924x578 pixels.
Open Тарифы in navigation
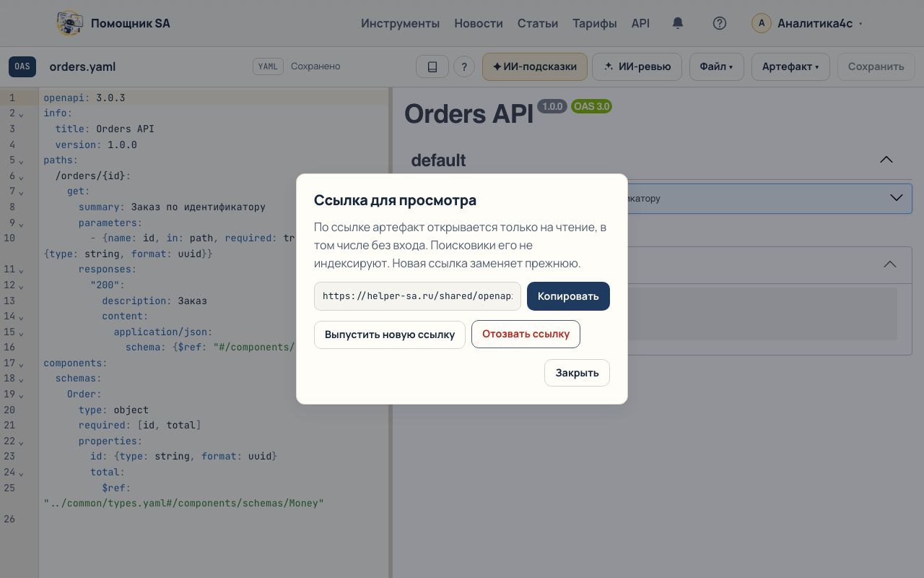[595, 23]
